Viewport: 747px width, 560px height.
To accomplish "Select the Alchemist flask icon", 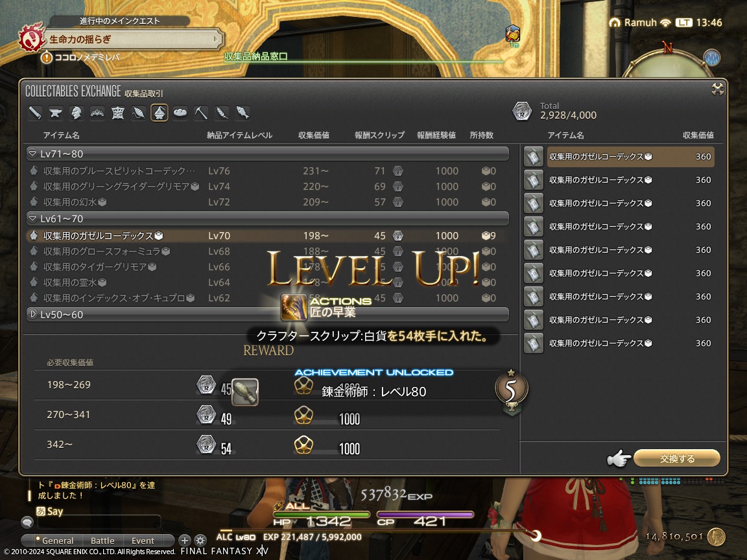I will click(x=159, y=113).
